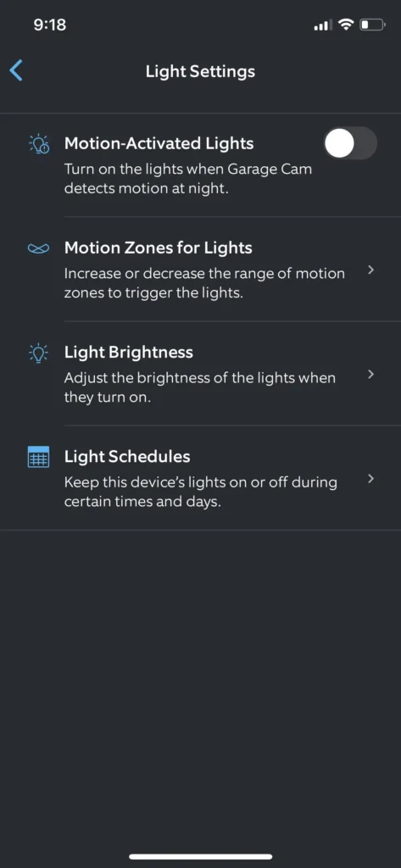Image resolution: width=401 pixels, height=868 pixels.
Task: Tap the Motion-Activated Lights bulb icon
Action: (39, 144)
